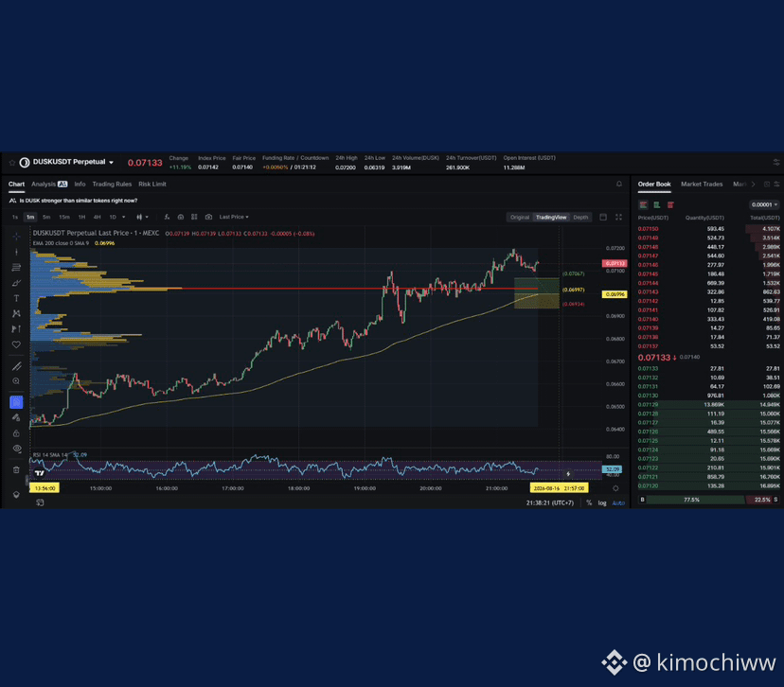The height and width of the screenshot is (687, 784).
Task: Open the Fibonacci retracement tools
Action: 16,267
